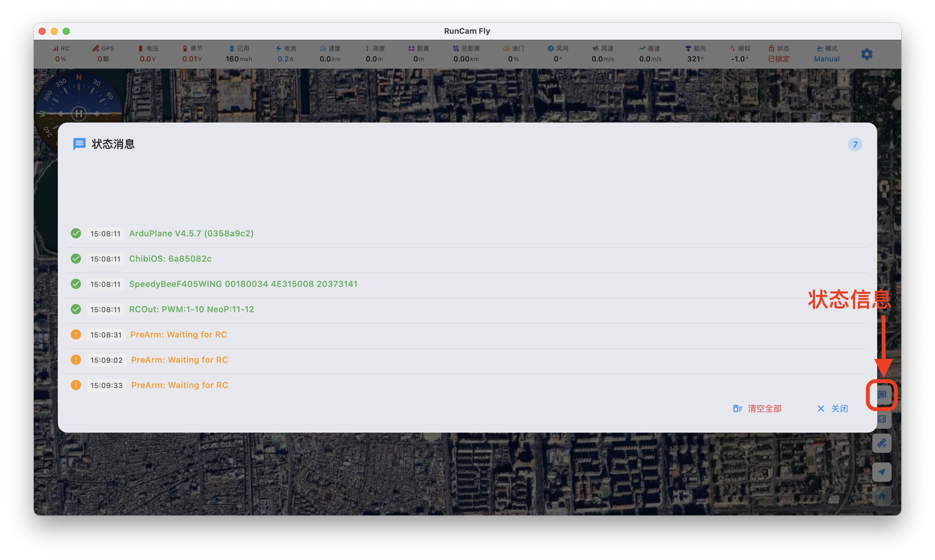
Task: Click the 15:09:33 PreArm warning message
Action: click(179, 385)
